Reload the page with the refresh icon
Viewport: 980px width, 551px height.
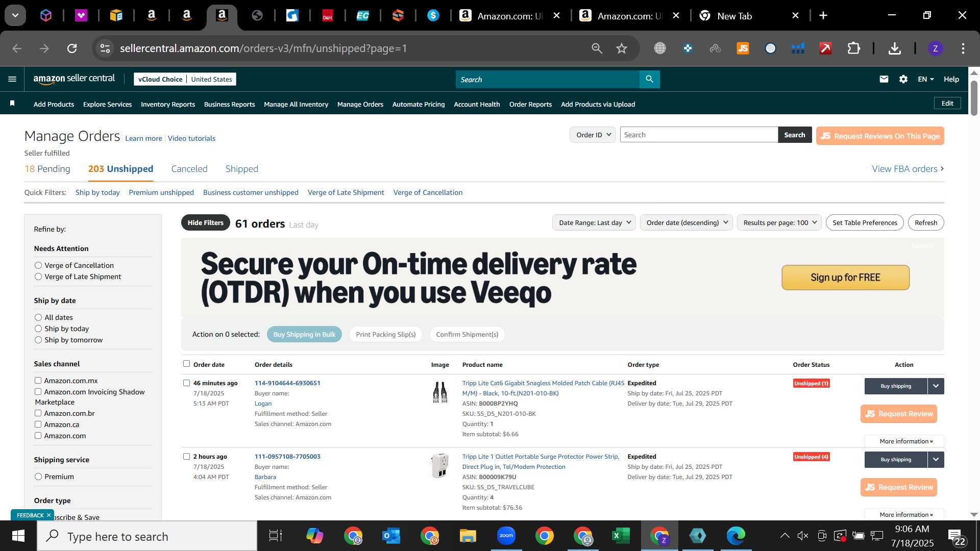coord(72,48)
